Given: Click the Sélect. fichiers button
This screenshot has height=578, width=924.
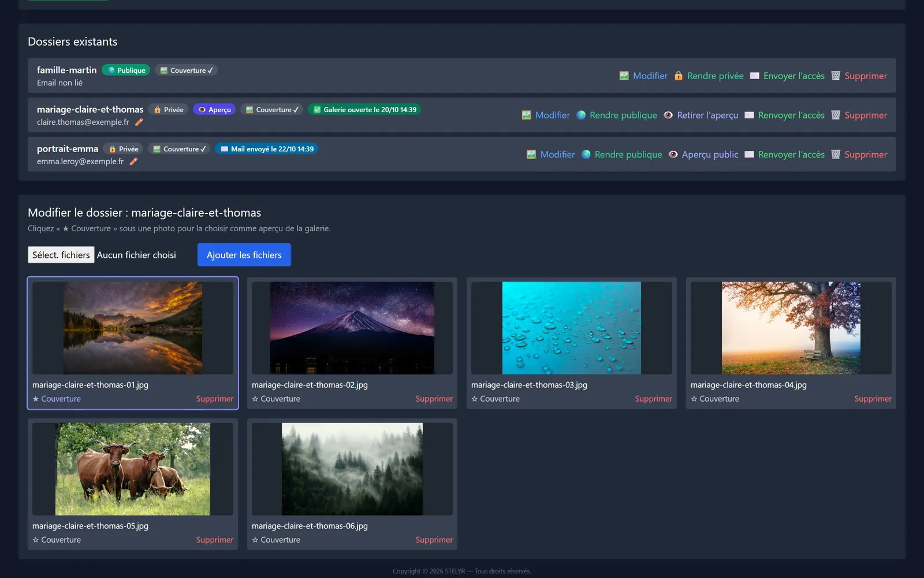Looking at the screenshot, I should click(x=61, y=255).
